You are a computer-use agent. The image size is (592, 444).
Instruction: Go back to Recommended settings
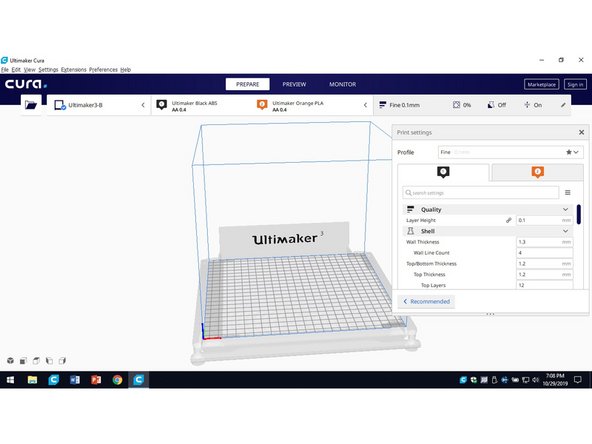[427, 301]
